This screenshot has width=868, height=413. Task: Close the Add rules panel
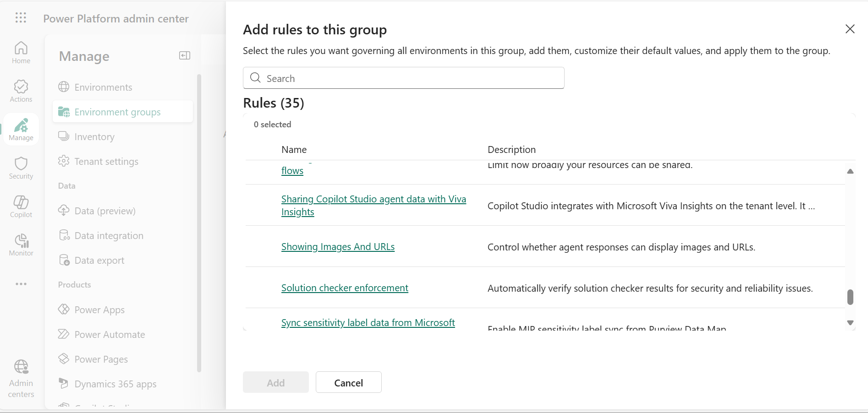click(850, 29)
